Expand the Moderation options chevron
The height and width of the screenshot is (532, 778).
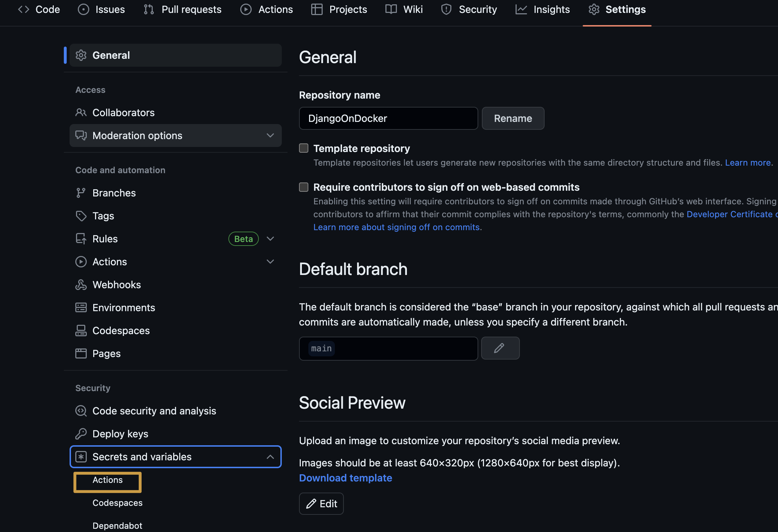click(270, 136)
